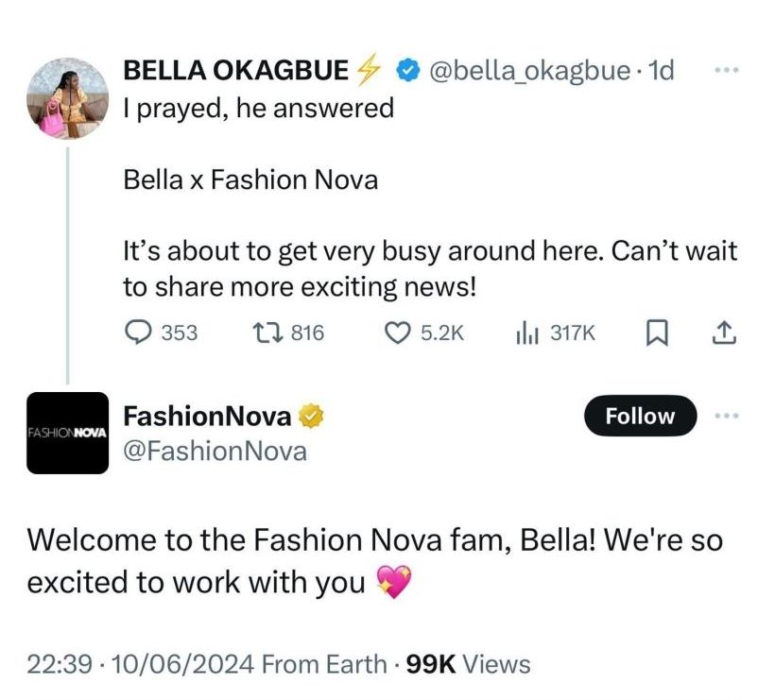Like Bella Okagbue's tweet with heart icon
775x700 pixels.
pos(399,332)
